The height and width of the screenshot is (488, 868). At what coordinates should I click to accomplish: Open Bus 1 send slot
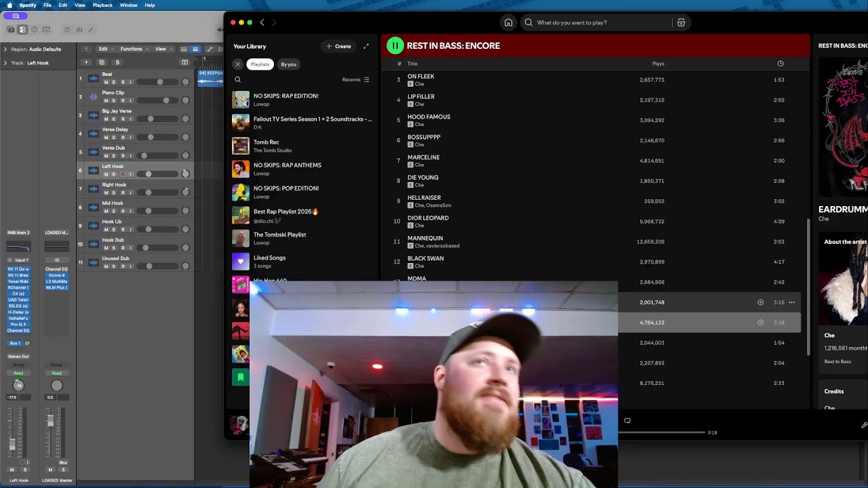coord(15,343)
